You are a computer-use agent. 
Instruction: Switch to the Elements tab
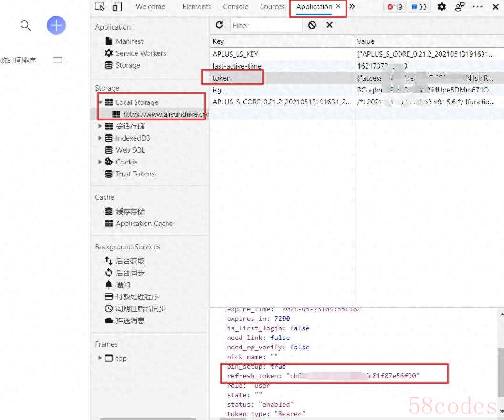tap(197, 7)
